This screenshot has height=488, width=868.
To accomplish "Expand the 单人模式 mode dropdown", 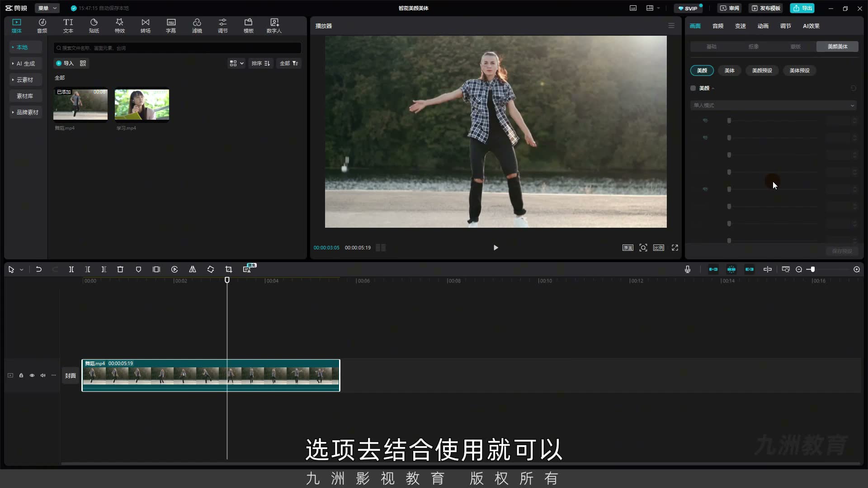I will (774, 105).
